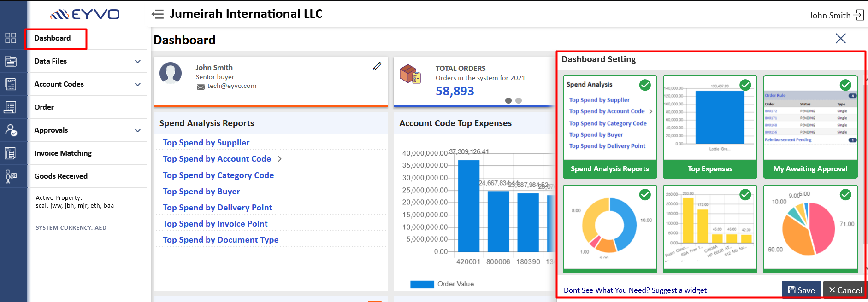This screenshot has width=868, height=302.
Task: Toggle the checkmark on the yellow bar chart widget
Action: (x=745, y=195)
